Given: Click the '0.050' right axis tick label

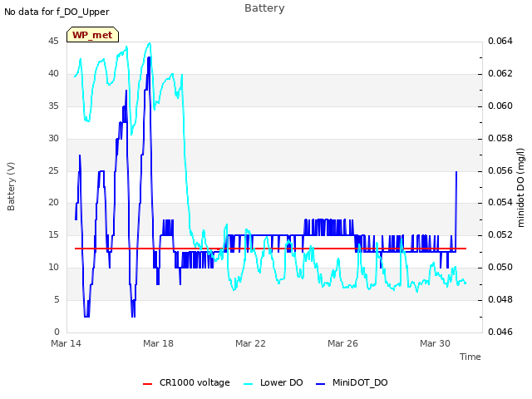Looking at the screenshot, I should [x=500, y=268].
